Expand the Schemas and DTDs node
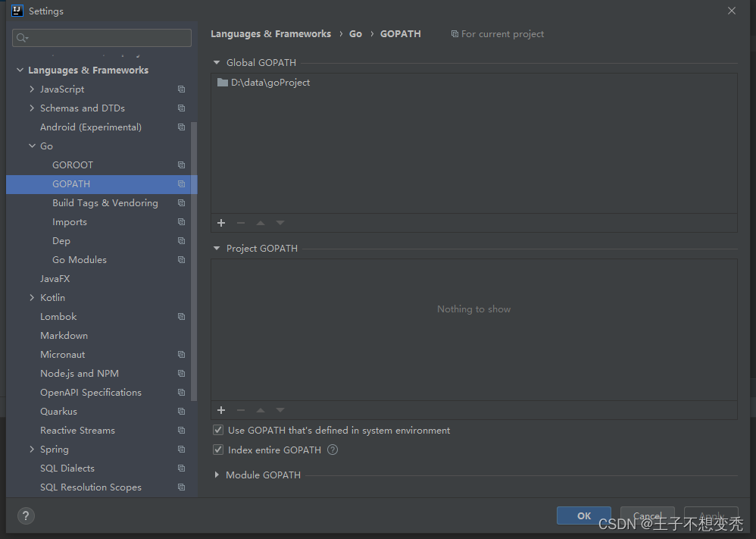The width and height of the screenshot is (756, 539). tap(32, 108)
